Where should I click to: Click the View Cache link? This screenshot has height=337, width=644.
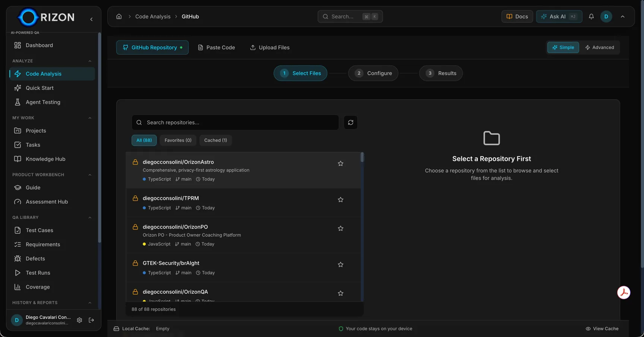click(602, 328)
